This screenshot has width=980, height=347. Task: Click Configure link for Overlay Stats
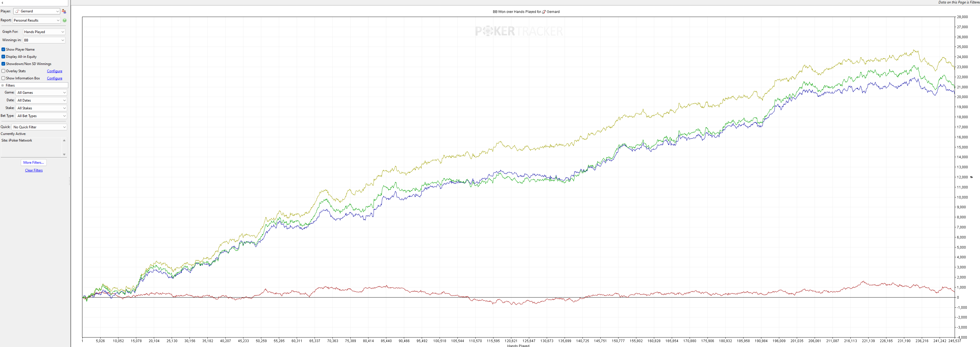(54, 71)
